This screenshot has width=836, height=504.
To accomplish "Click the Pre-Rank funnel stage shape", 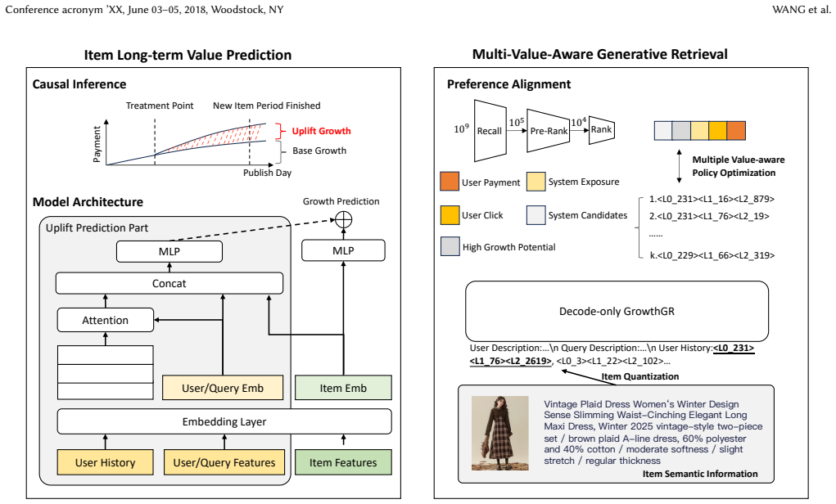I will [x=548, y=131].
